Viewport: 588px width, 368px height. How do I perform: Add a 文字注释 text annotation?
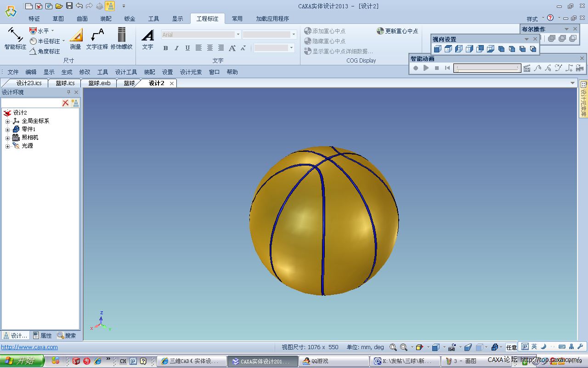point(97,39)
